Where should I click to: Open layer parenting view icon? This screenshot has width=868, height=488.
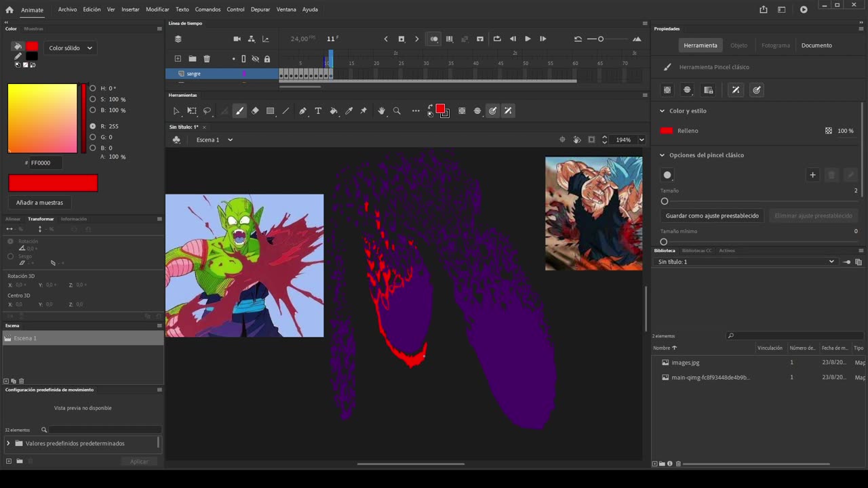(x=251, y=39)
